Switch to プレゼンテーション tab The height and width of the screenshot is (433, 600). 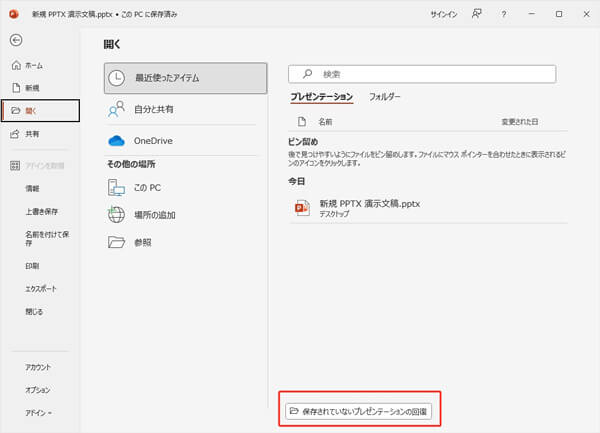pyautogui.click(x=321, y=97)
